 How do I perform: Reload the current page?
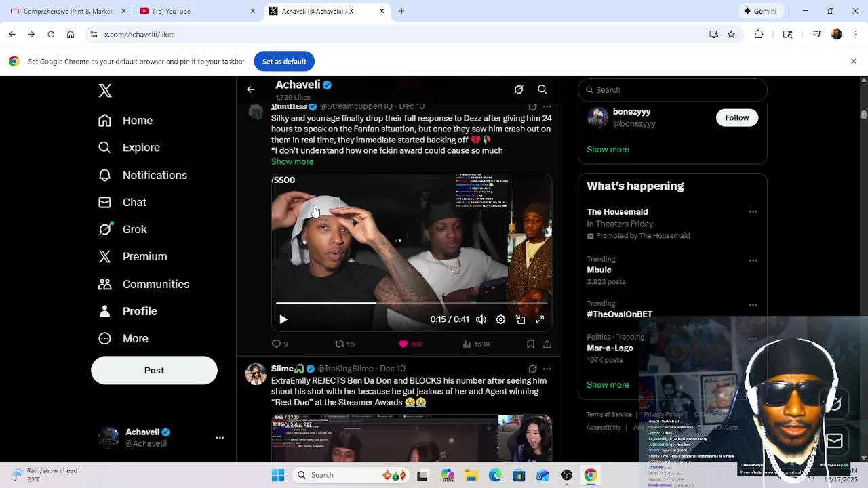(51, 34)
